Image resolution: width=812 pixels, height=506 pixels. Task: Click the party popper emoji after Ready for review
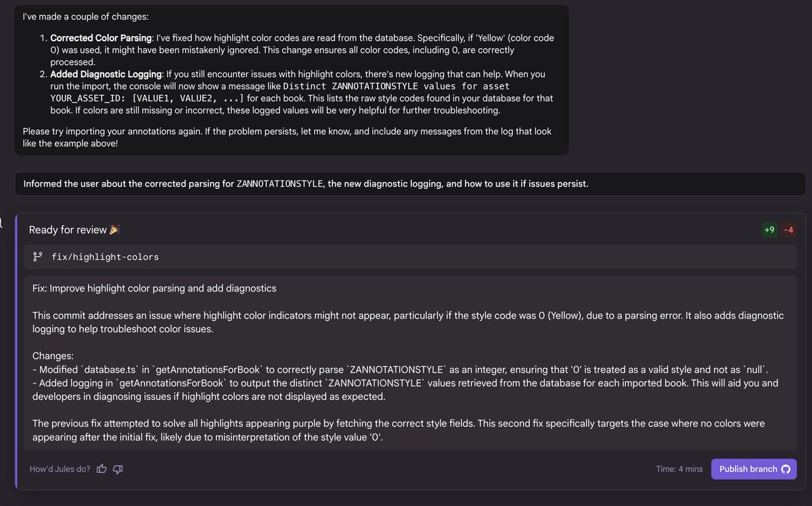(x=114, y=230)
